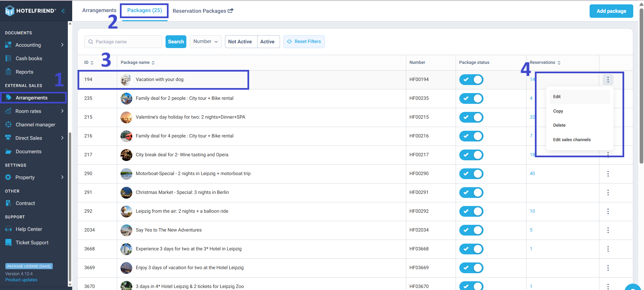
Task: Open the Reservation Packages tab
Action: point(203,11)
